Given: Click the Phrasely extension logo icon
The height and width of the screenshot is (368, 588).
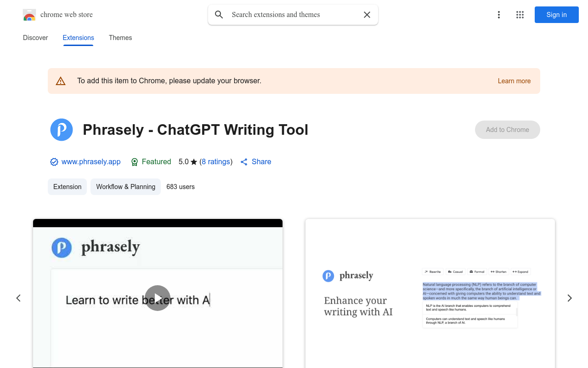Looking at the screenshot, I should (x=62, y=130).
